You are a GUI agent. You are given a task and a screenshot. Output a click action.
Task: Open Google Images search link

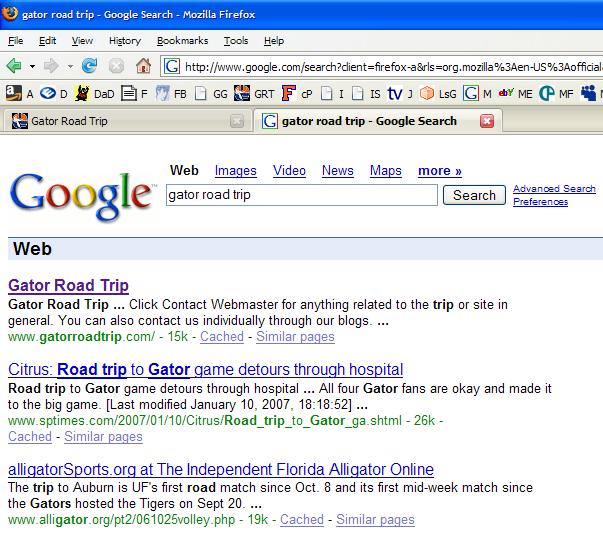(x=235, y=170)
